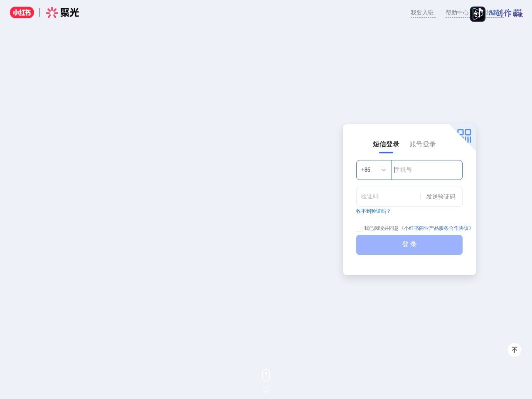This screenshot has width=532, height=399.
Task: Click the 小红书 red logo
Action: (22, 12)
